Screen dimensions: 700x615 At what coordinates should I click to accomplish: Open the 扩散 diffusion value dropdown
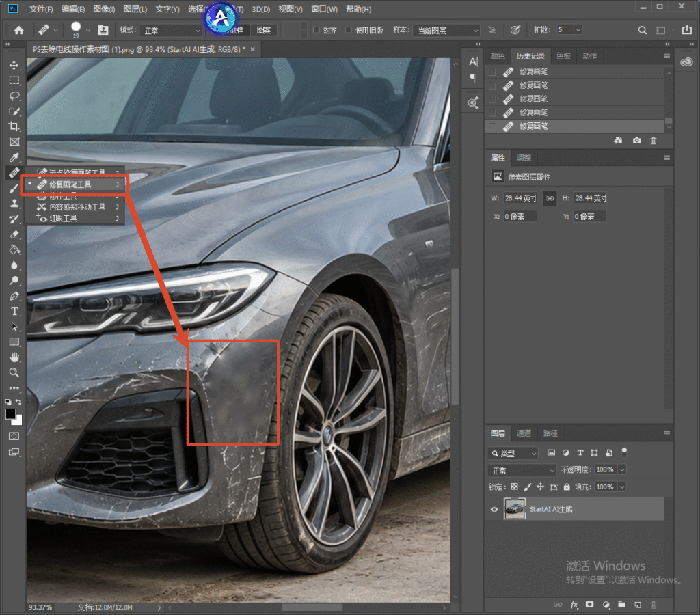pos(578,30)
